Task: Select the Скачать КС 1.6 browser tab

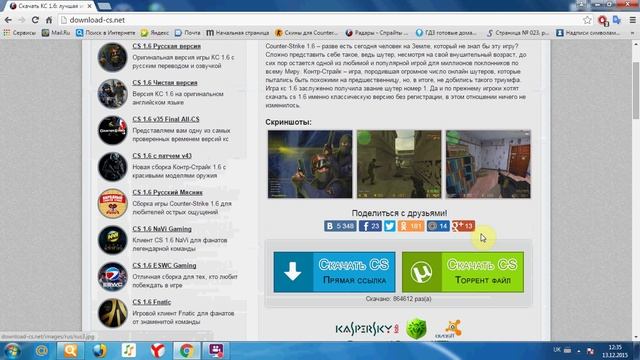Action: [x=51, y=6]
